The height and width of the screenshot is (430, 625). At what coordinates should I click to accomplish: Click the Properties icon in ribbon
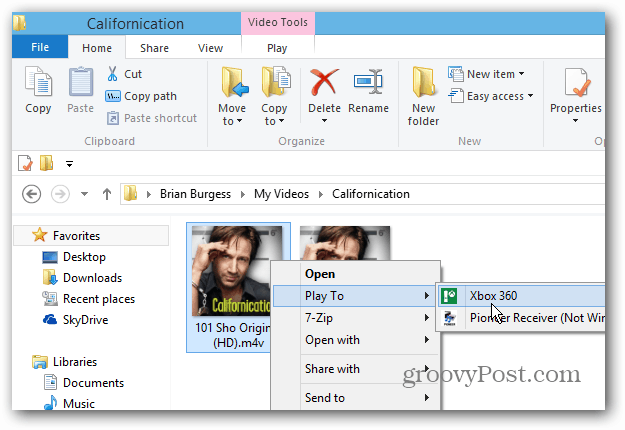point(577,82)
